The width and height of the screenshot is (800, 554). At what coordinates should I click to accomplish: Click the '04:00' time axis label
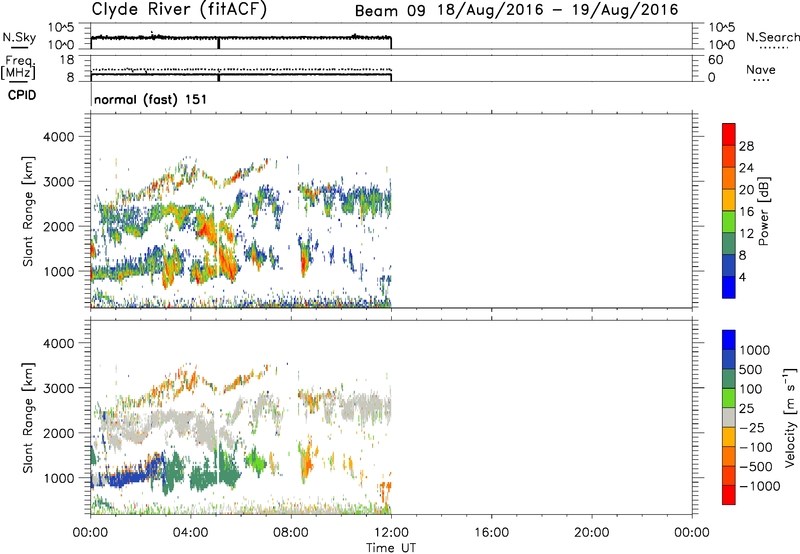[x=190, y=533]
